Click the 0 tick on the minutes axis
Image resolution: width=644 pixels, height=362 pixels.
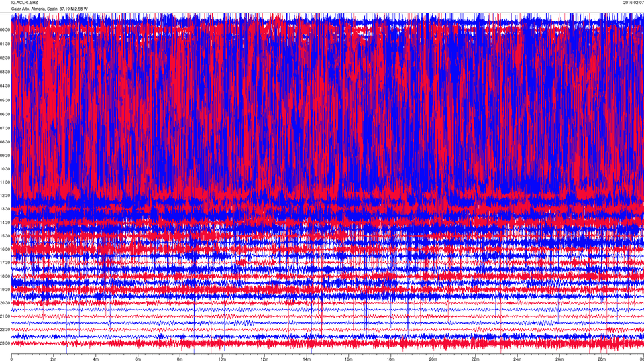[x=11, y=359]
